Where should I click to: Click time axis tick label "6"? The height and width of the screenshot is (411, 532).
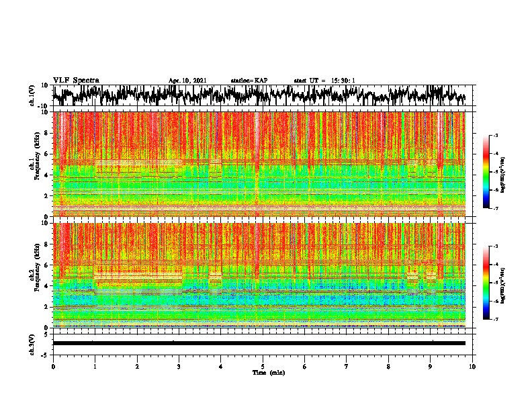[x=305, y=367]
